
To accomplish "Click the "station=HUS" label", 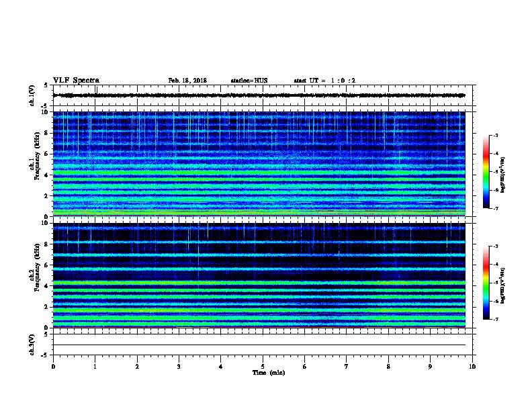I will pos(249,81).
